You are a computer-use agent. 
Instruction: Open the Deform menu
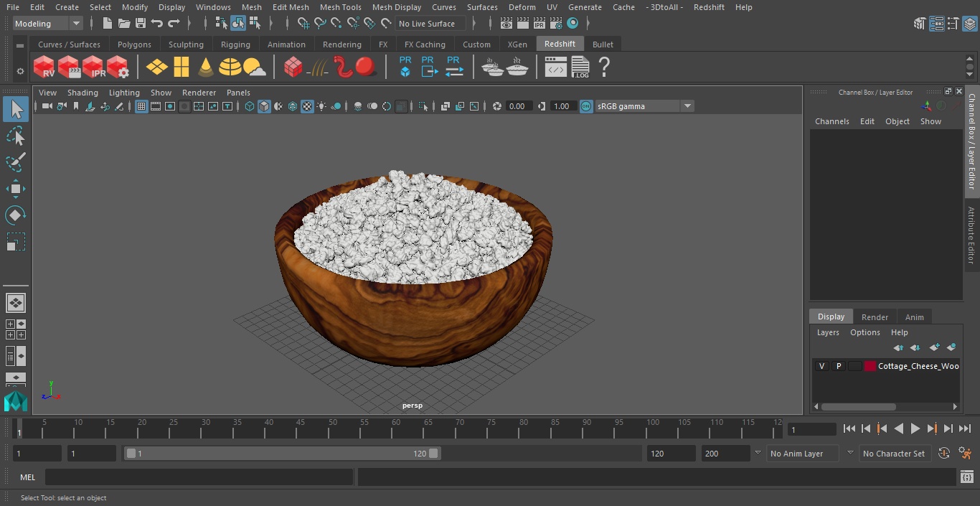coord(522,7)
